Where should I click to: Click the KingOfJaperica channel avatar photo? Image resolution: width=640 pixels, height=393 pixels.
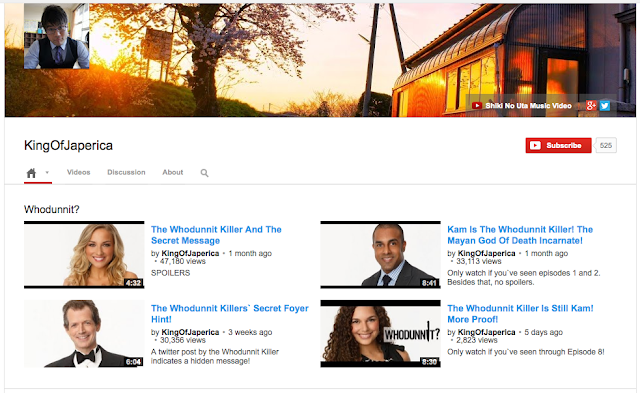57,36
